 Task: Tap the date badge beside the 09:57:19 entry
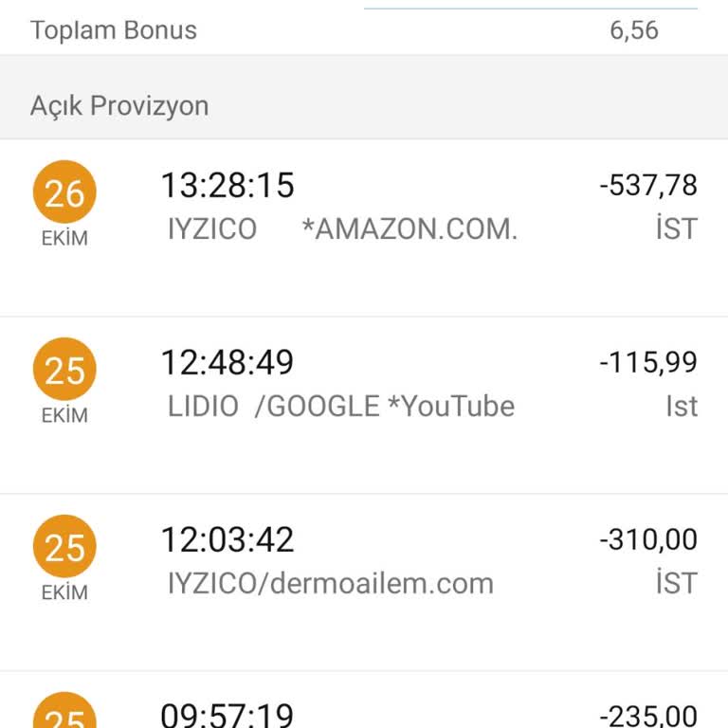click(64, 713)
